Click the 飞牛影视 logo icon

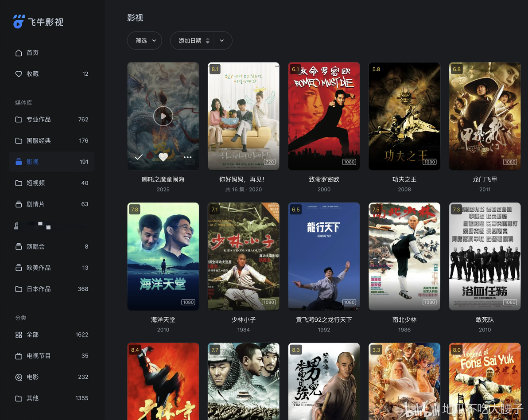coord(19,22)
